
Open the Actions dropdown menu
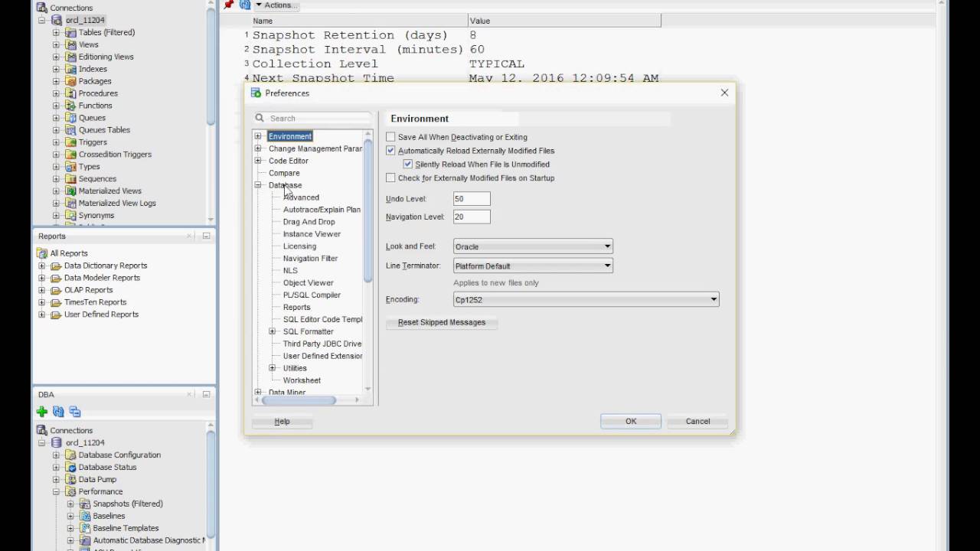pos(276,5)
